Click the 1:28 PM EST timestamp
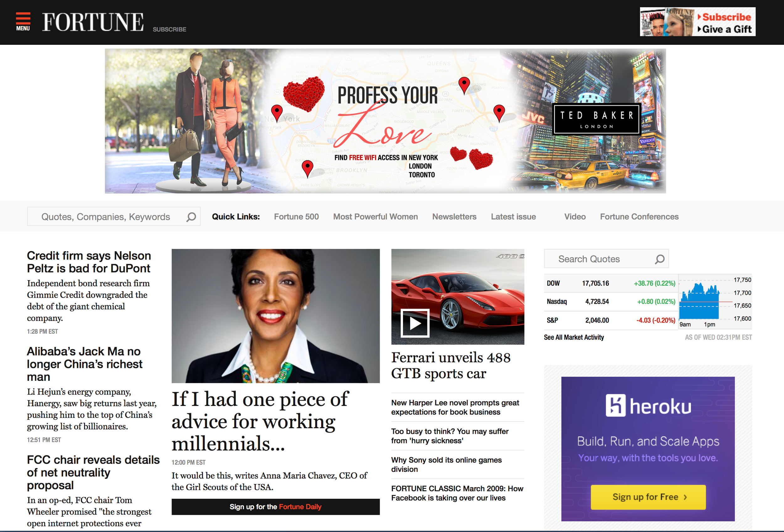 point(43,332)
